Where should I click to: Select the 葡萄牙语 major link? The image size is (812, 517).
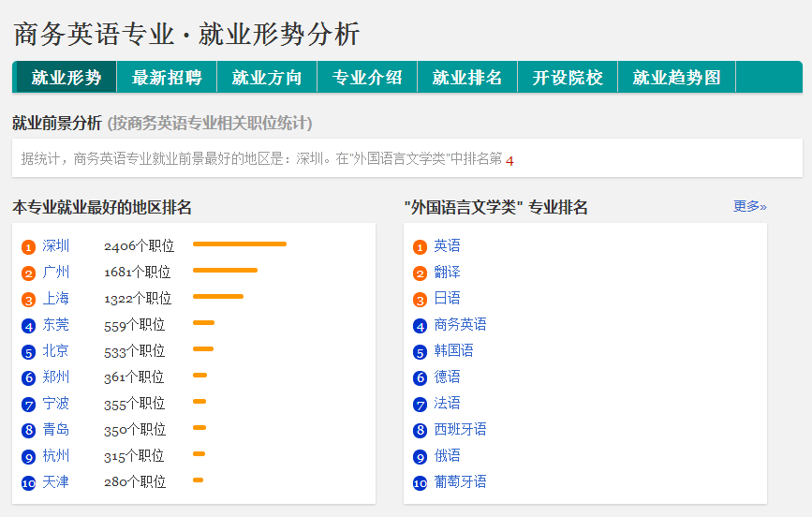click(x=461, y=481)
